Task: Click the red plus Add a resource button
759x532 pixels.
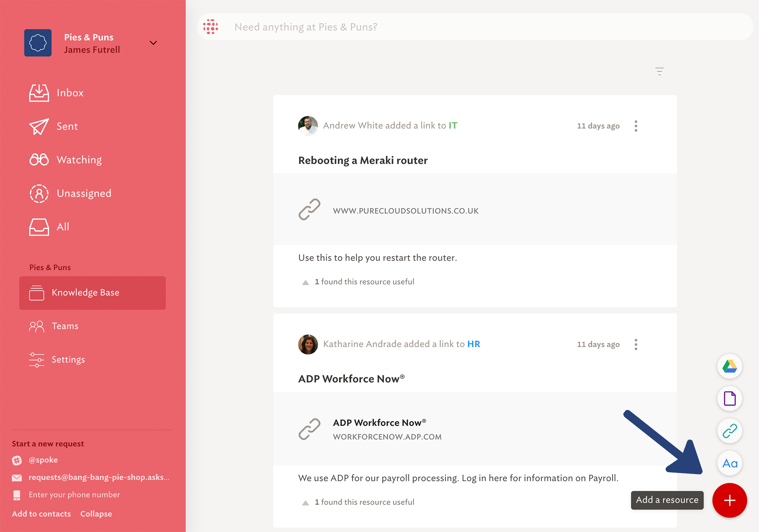Action: [x=730, y=500]
